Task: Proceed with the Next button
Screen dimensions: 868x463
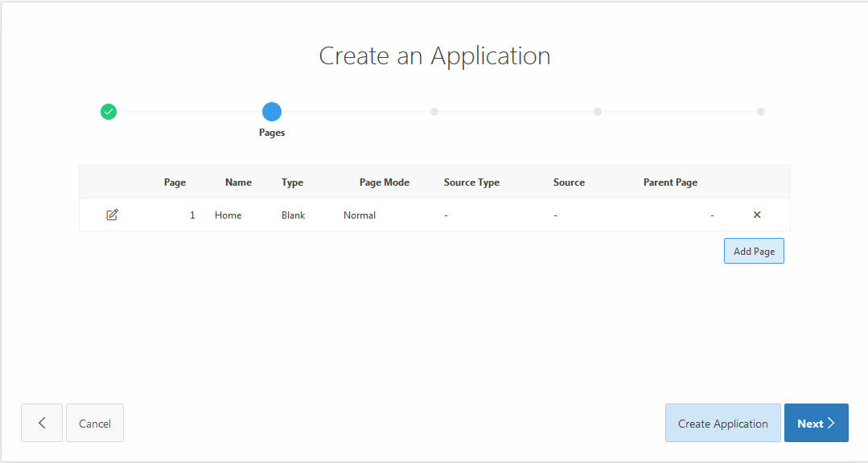Action: coord(816,423)
